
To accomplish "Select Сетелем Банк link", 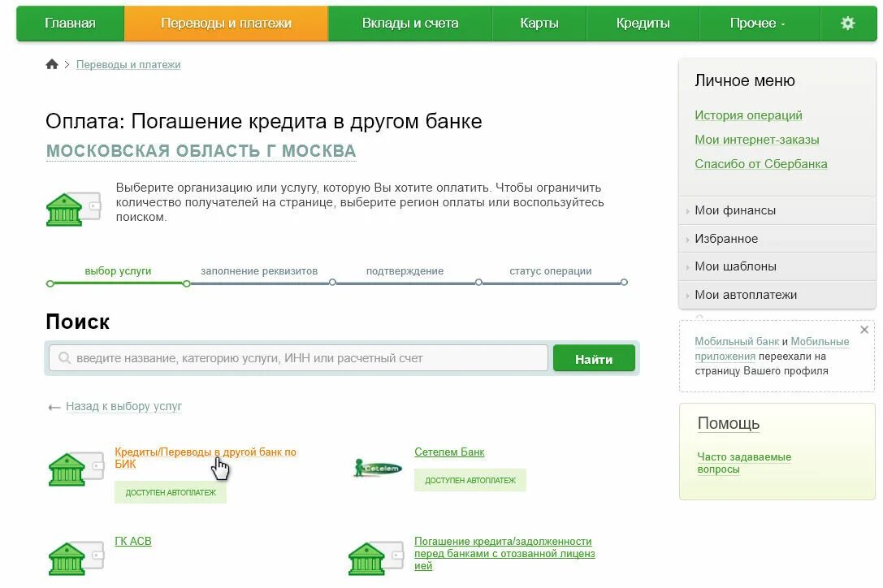I will (449, 452).
